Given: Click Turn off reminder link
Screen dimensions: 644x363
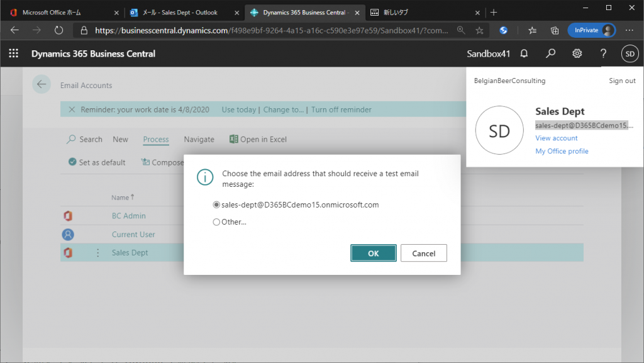Looking at the screenshot, I should pos(341,109).
